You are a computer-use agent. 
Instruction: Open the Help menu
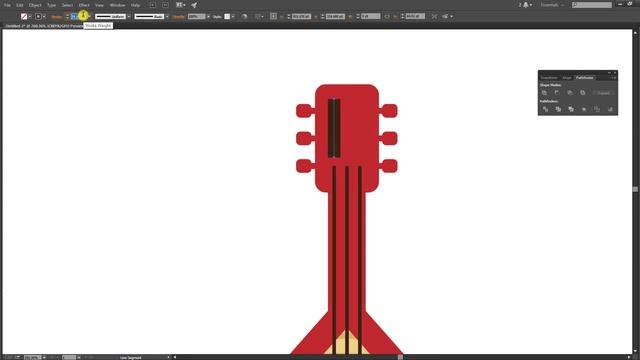pyautogui.click(x=136, y=5)
